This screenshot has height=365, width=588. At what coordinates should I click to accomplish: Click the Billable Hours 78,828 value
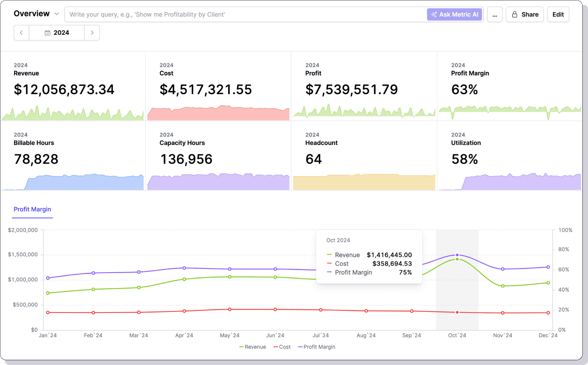(x=36, y=159)
